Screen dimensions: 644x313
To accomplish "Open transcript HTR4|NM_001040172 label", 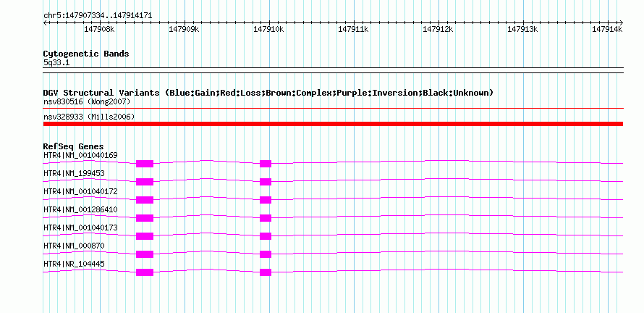I will pos(80,192).
